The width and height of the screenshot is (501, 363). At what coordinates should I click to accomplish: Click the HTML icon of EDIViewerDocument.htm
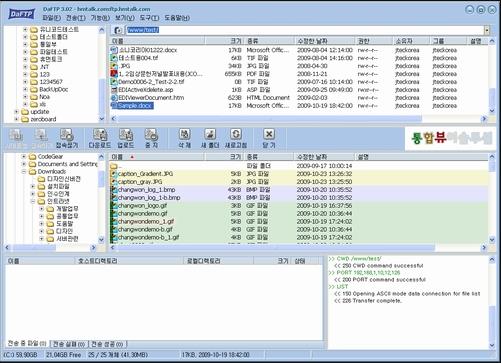click(x=114, y=98)
